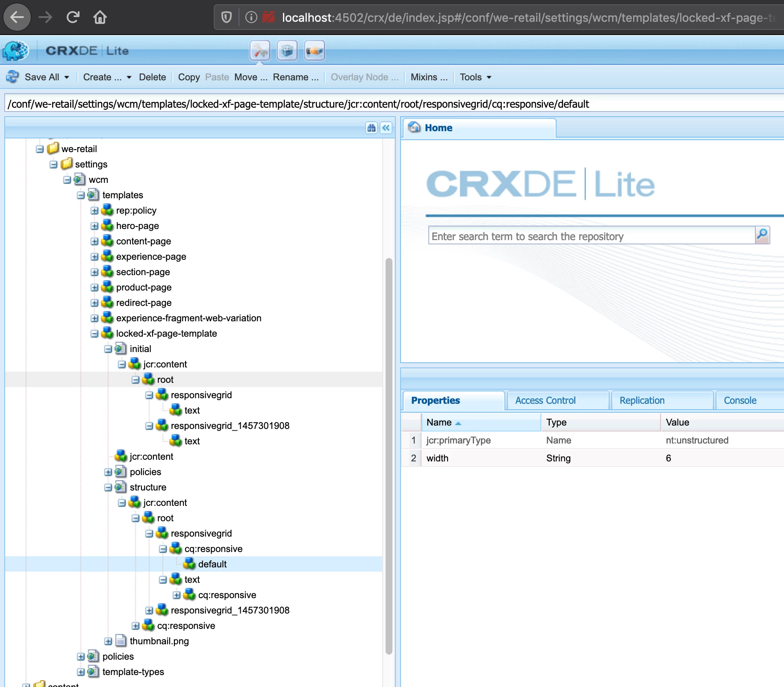Select the thumbnail.png file icon
The width and height of the screenshot is (784, 687).
tap(121, 640)
